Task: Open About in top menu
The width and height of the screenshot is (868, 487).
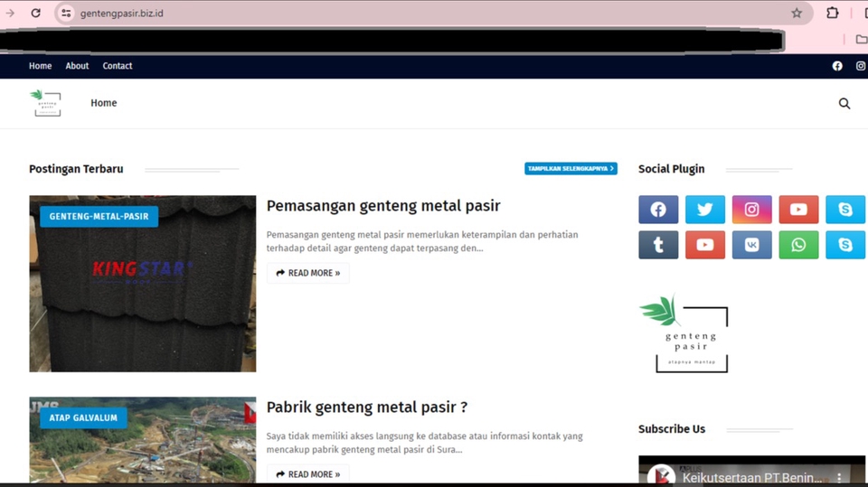Action: [x=77, y=66]
